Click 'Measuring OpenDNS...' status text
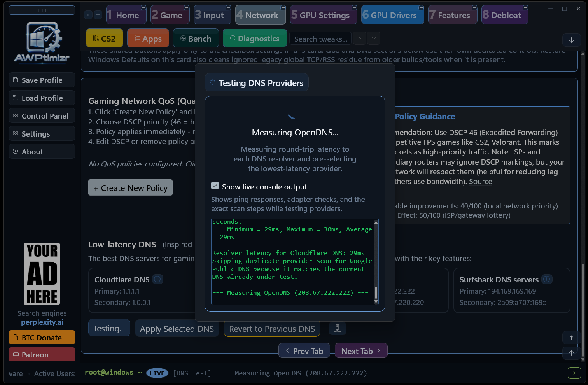 [x=295, y=132]
